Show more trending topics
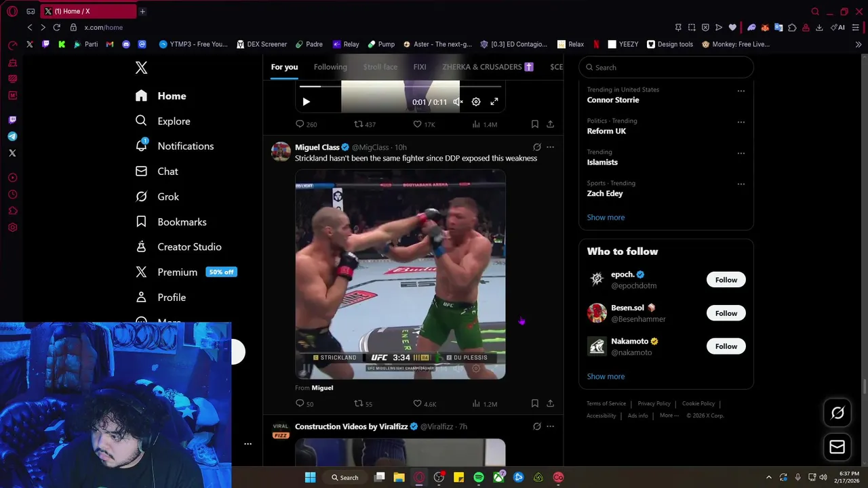Viewport: 868px width, 488px height. 606,218
